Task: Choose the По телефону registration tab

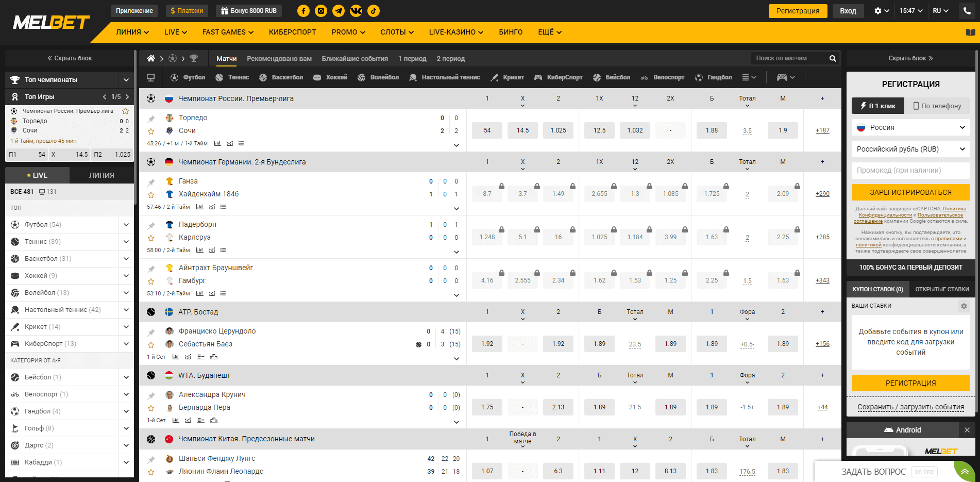Action: [x=937, y=106]
